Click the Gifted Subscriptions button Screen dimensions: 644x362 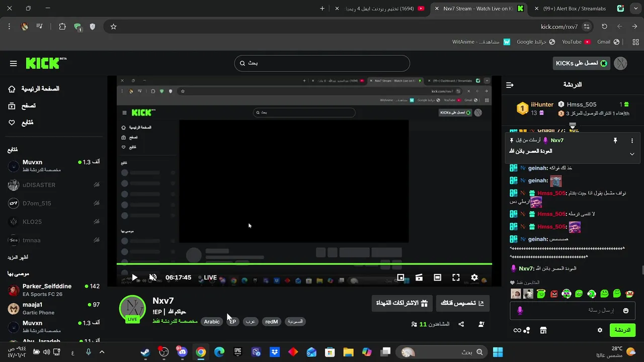click(x=402, y=303)
